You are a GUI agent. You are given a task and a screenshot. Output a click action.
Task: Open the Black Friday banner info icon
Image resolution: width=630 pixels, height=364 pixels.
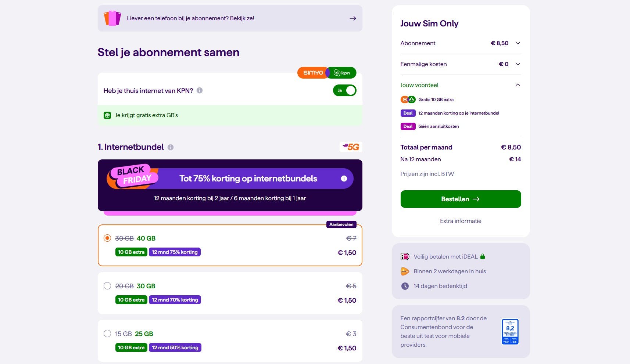click(x=344, y=179)
